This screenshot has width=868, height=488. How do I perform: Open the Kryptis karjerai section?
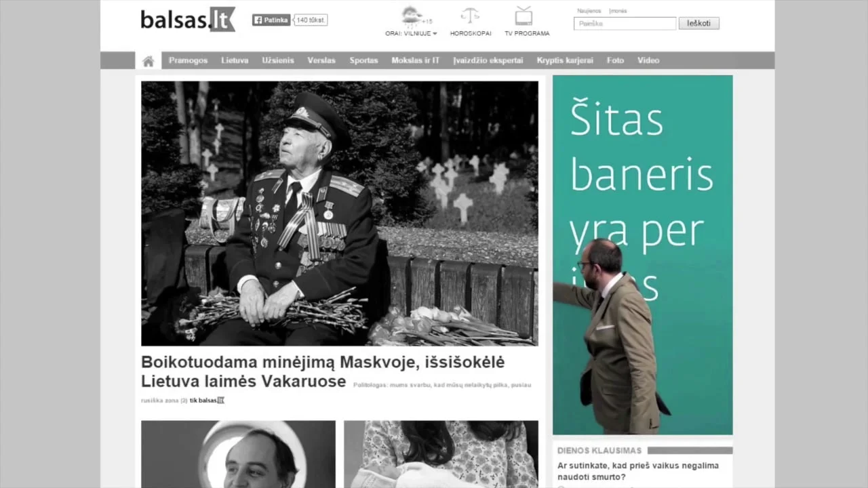click(565, 60)
